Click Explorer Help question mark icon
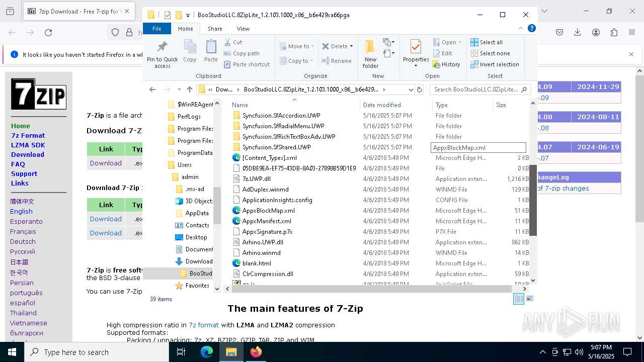Screen dimensions: 644x362 [x=532, y=29]
